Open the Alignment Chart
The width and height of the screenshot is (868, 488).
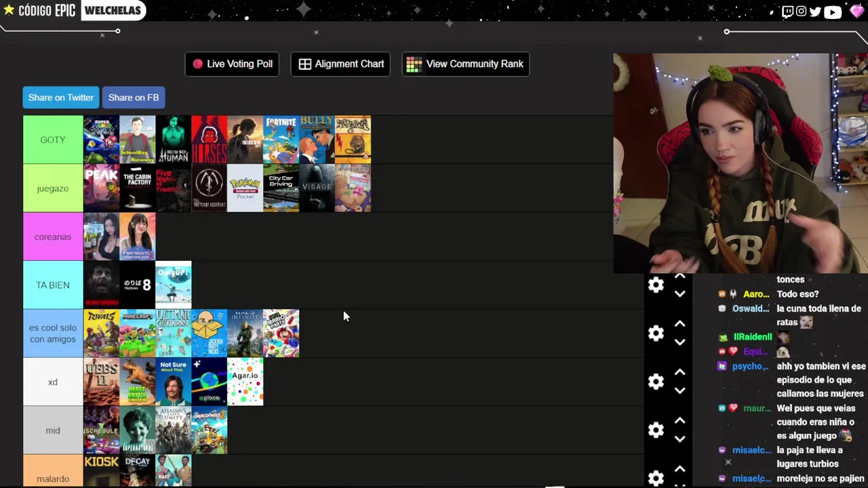point(340,64)
